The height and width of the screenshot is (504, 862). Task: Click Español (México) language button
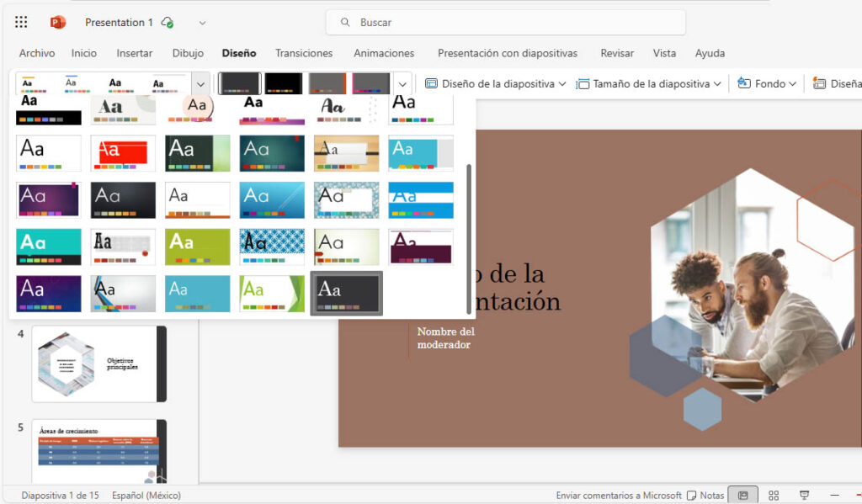coord(146,495)
